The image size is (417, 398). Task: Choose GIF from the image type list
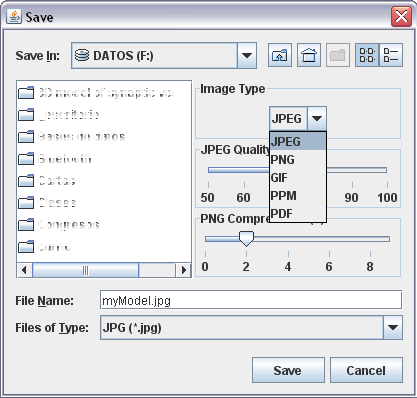pyautogui.click(x=298, y=178)
